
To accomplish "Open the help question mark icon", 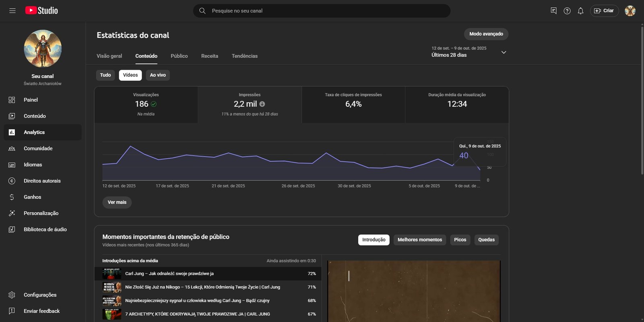I will tap(567, 11).
